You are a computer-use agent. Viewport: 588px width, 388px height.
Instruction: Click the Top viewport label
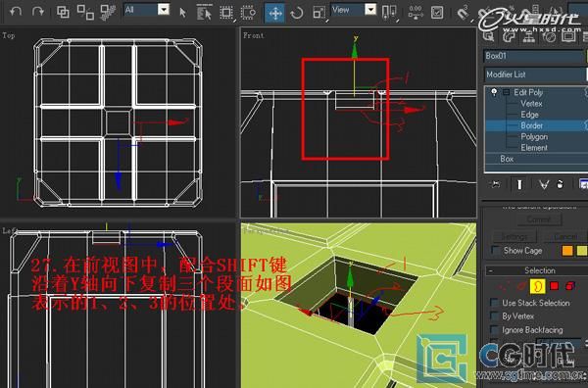tap(9, 35)
